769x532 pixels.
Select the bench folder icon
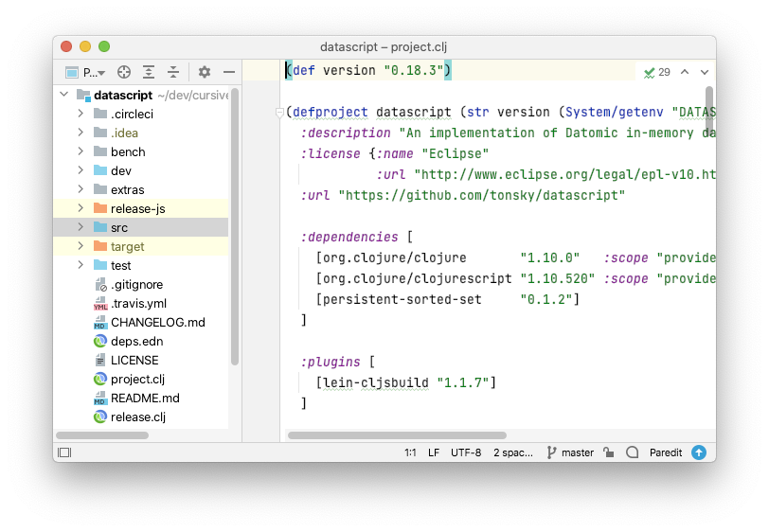[x=100, y=151]
